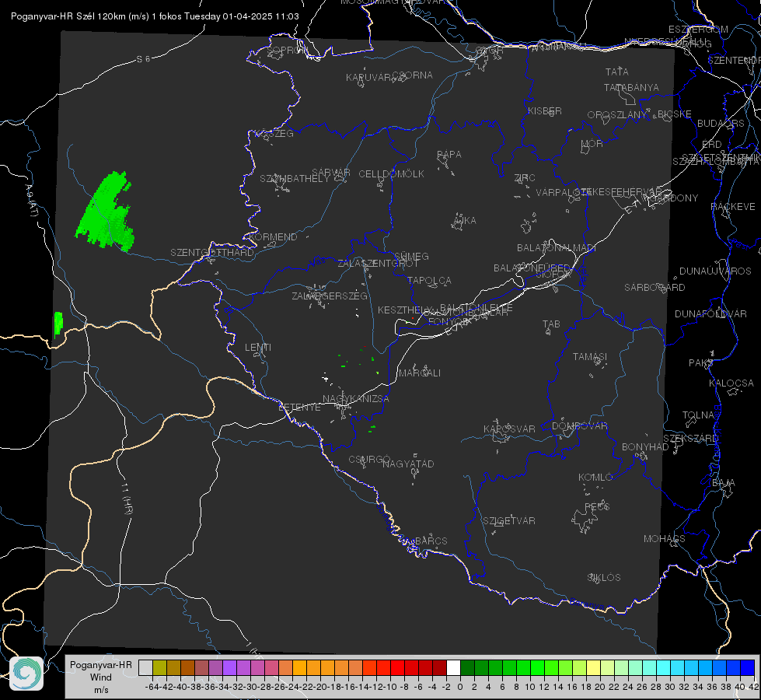This screenshot has width=761, height=700.
Task: Click the MOHÁCS city label
Action: pos(665,539)
